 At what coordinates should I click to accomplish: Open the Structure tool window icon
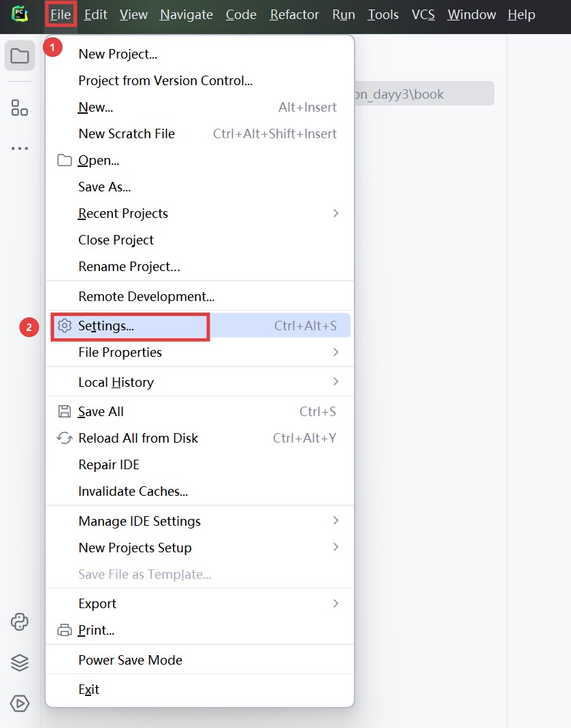point(20,108)
